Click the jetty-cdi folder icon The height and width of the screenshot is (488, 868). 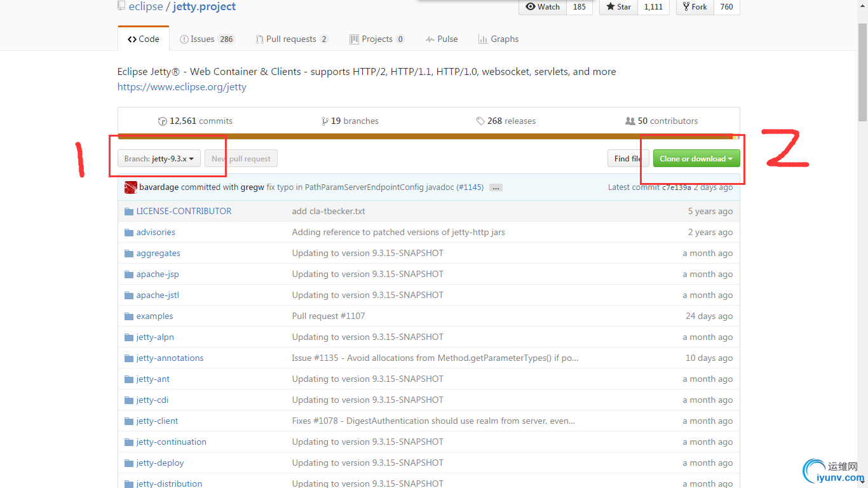point(129,400)
